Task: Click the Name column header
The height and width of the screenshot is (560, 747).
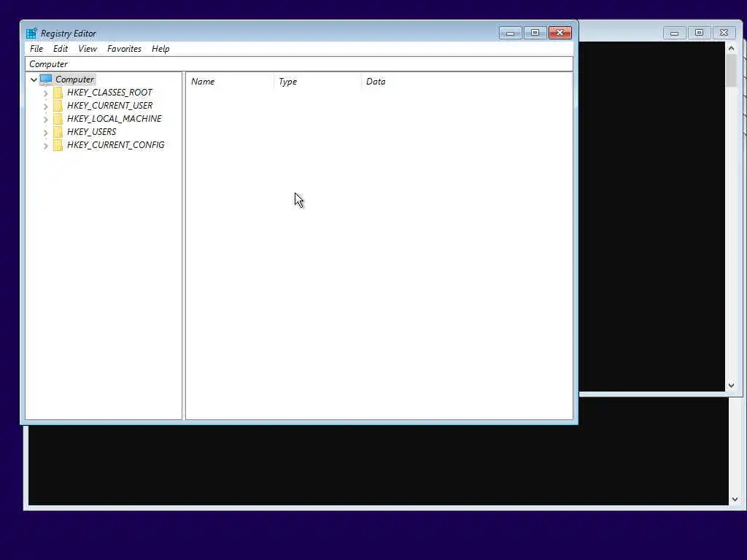Action: click(x=230, y=82)
